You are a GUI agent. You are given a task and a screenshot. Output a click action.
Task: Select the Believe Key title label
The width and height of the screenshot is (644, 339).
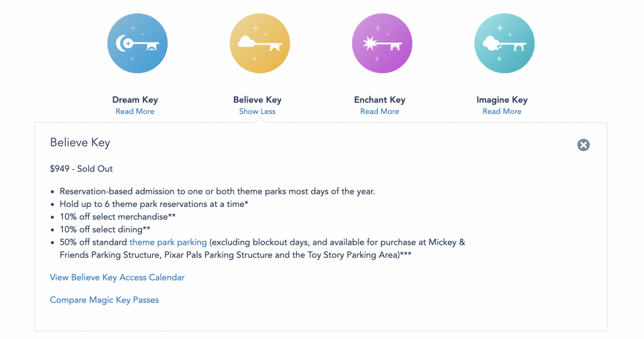(x=257, y=100)
